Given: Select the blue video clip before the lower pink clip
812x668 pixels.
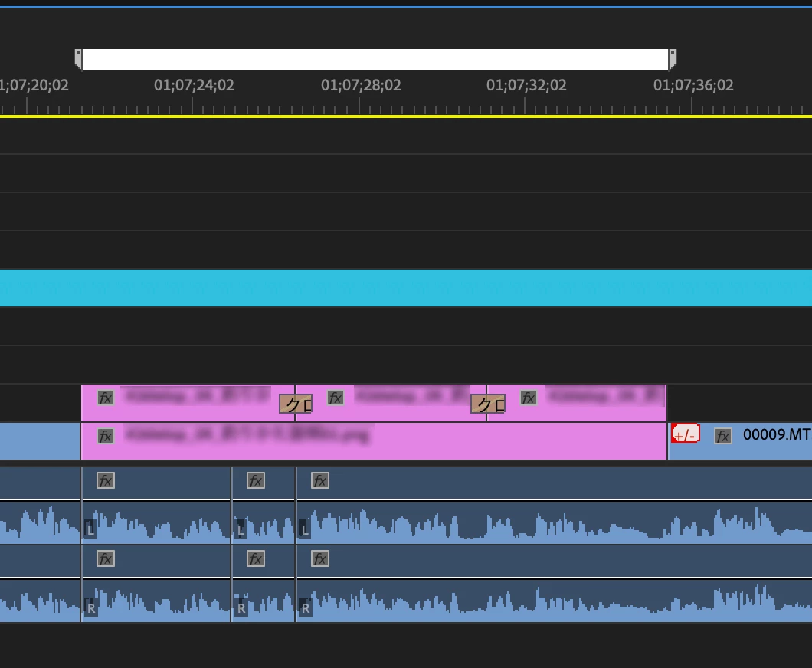Looking at the screenshot, I should 40,441.
